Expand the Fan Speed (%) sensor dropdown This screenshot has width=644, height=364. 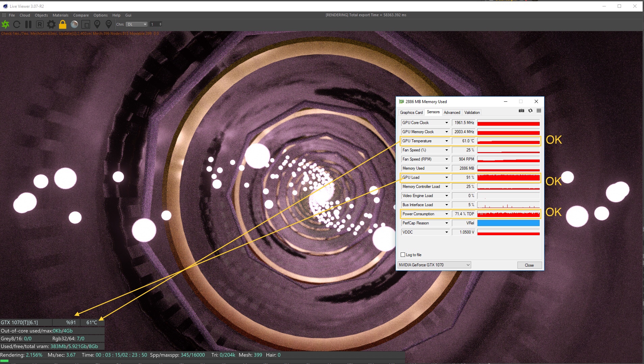coord(447,150)
